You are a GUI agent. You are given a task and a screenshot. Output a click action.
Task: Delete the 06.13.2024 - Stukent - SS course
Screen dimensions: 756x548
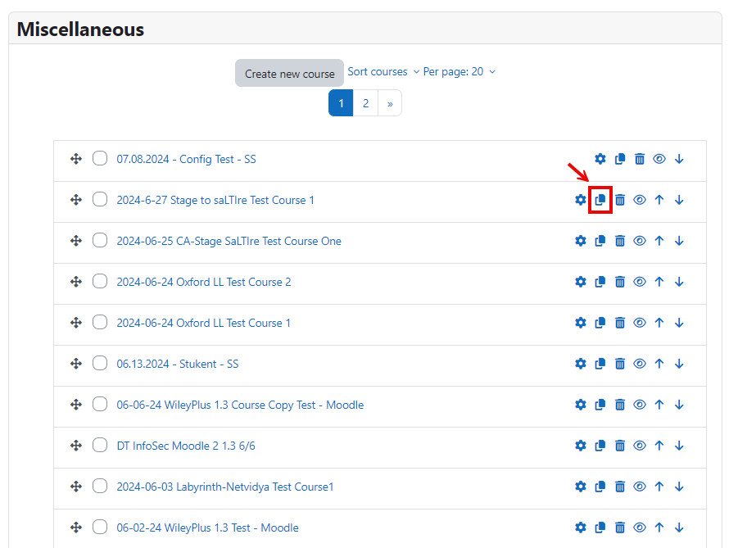coord(619,364)
